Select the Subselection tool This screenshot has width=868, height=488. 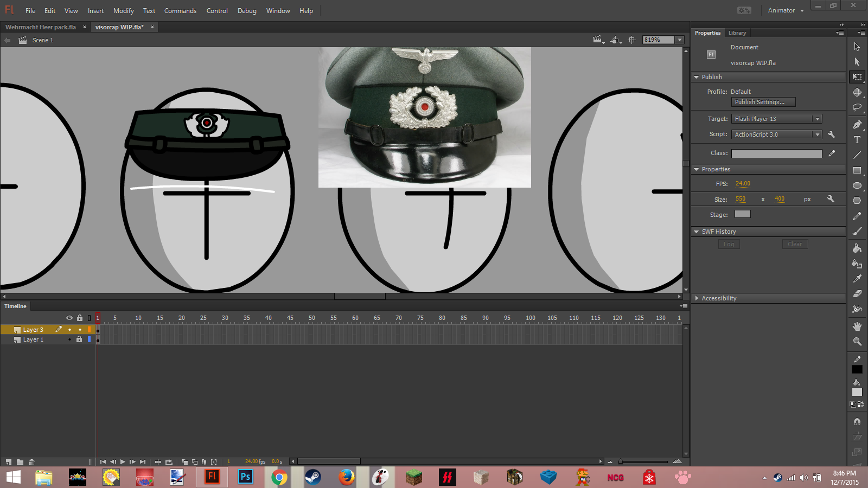click(857, 62)
